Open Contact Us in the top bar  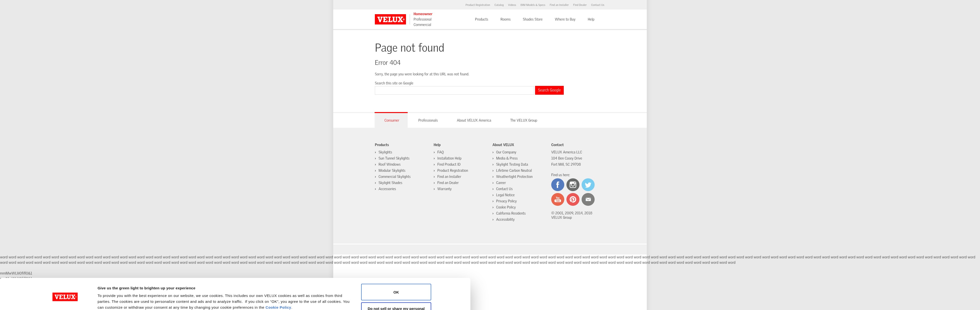pos(597,5)
